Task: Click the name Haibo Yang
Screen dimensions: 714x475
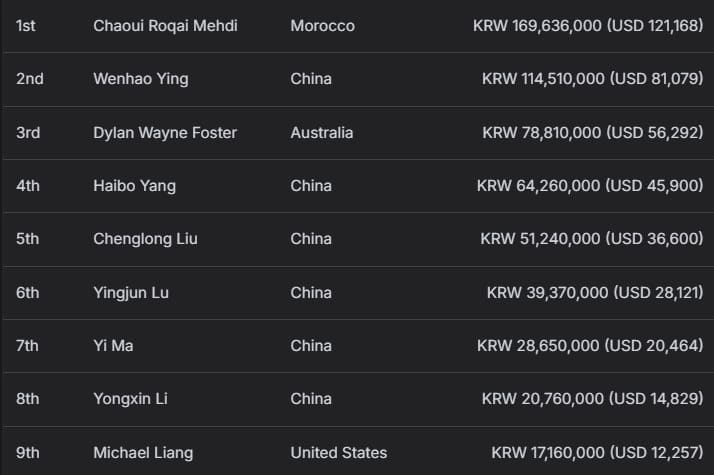Action: point(135,185)
